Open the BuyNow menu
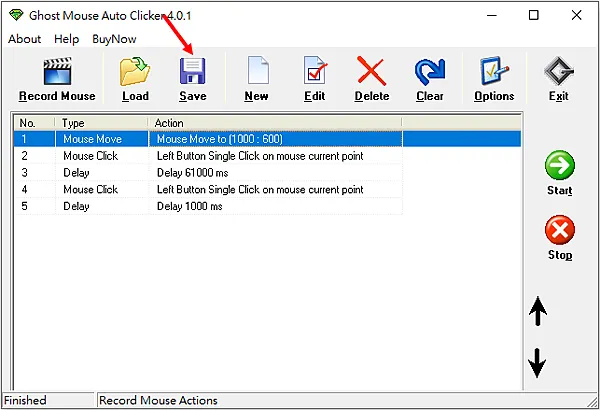The image size is (600, 410). [x=114, y=39]
